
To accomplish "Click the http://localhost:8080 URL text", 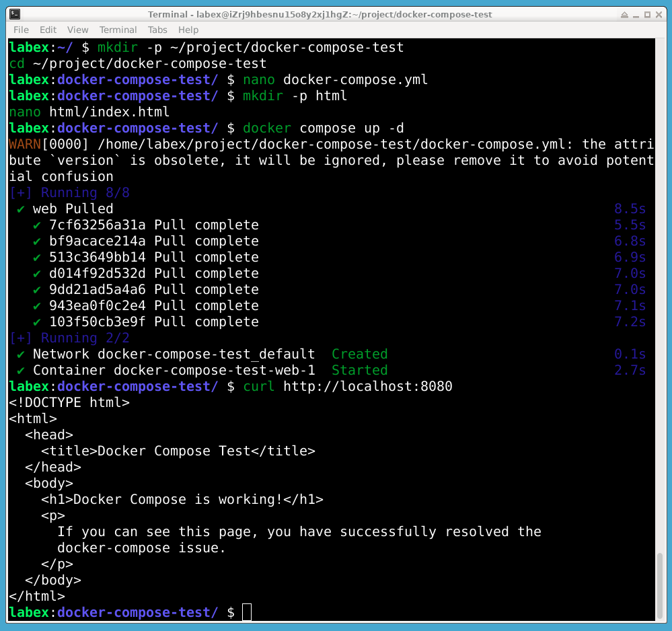I will pos(367,386).
